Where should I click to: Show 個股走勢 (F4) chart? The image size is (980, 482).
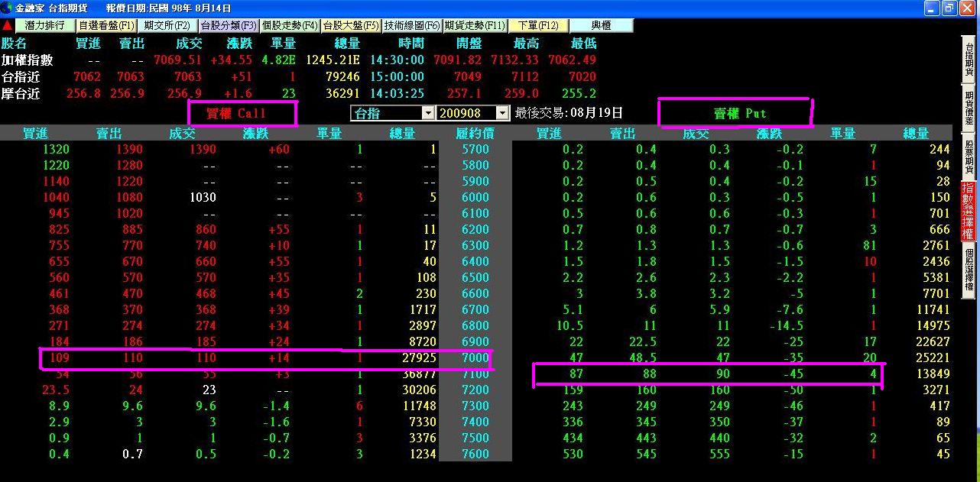[290, 25]
